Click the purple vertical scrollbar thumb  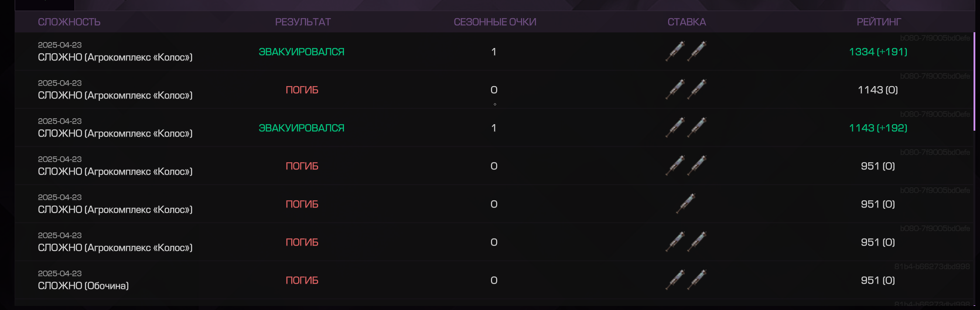coord(974,81)
